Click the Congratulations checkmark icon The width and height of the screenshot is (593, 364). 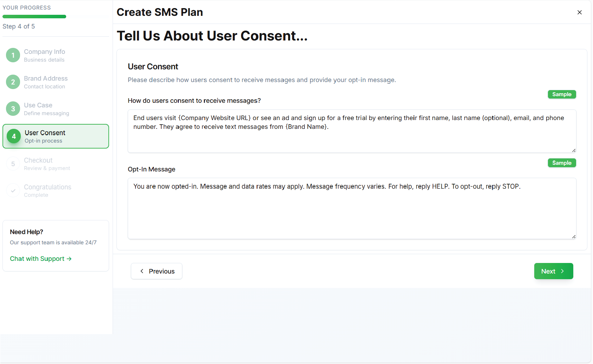point(13,190)
